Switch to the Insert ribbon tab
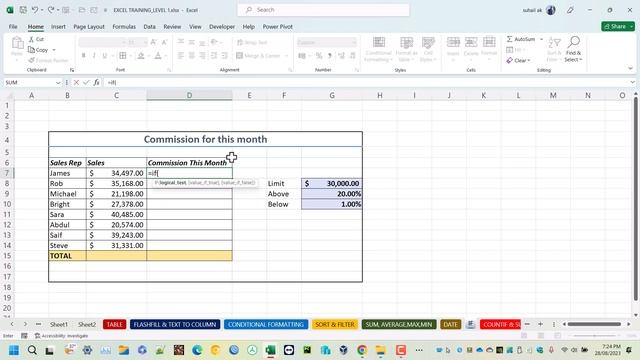 tap(58, 27)
